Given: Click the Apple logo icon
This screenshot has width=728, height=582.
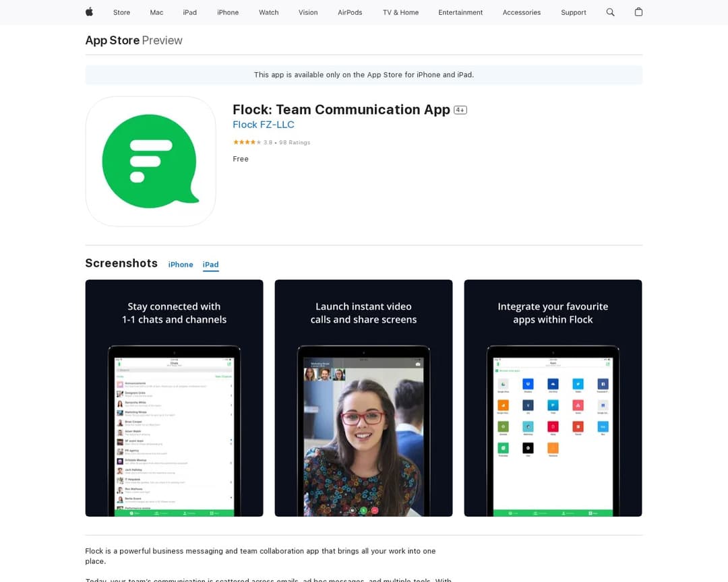Looking at the screenshot, I should pos(89,12).
